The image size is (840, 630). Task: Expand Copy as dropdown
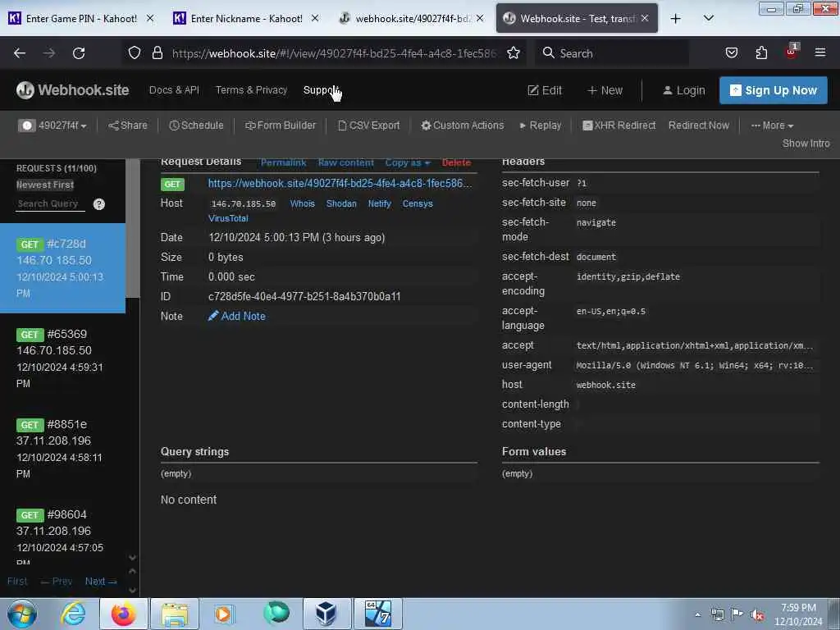pos(408,162)
